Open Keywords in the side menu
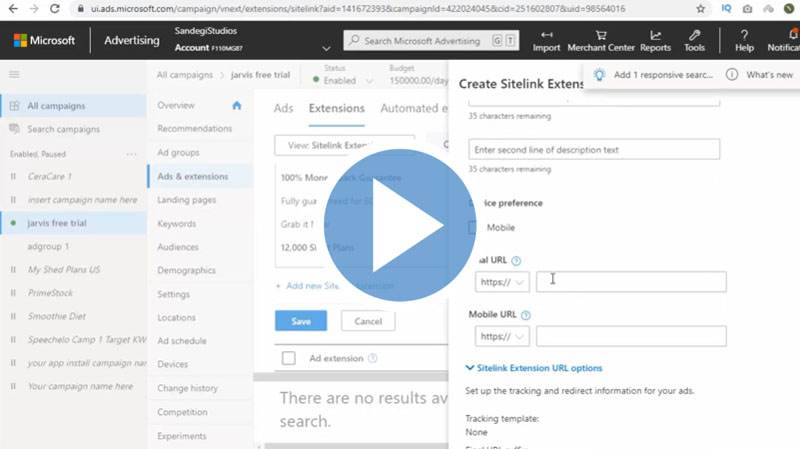The width and height of the screenshot is (800, 449). 177,223
